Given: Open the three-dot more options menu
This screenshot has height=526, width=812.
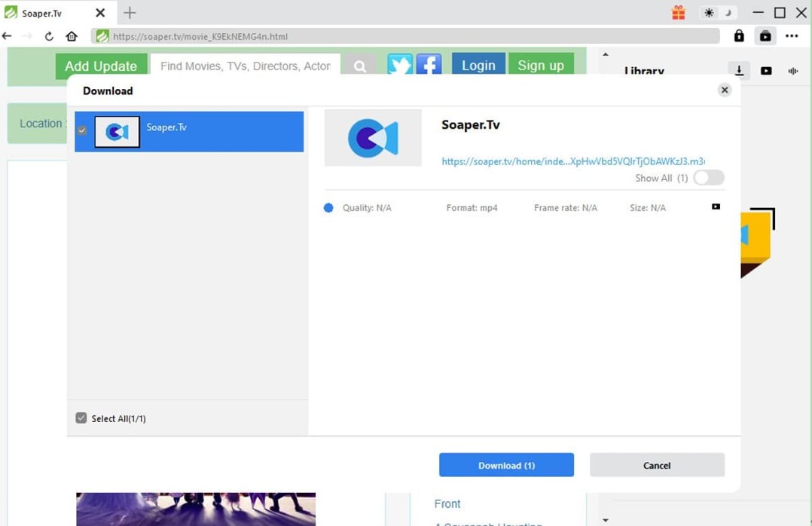Looking at the screenshot, I should 791,36.
